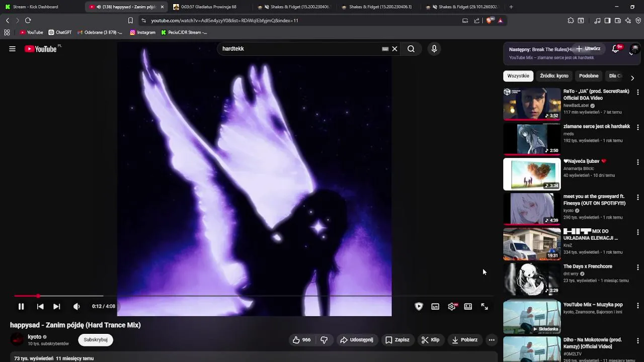
Task: Open the browser apps grid icon
Action: 7,32
